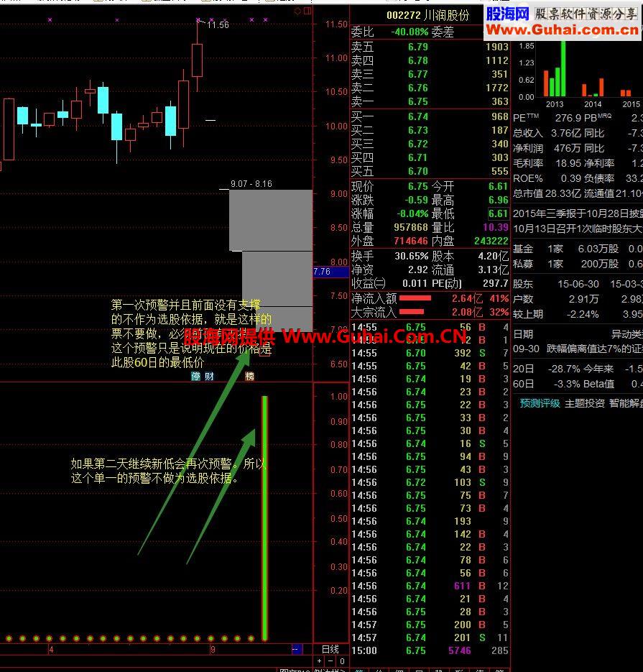Click the 2013 bars in profit chart
The height and width of the screenshot is (672, 643).
click(555, 68)
